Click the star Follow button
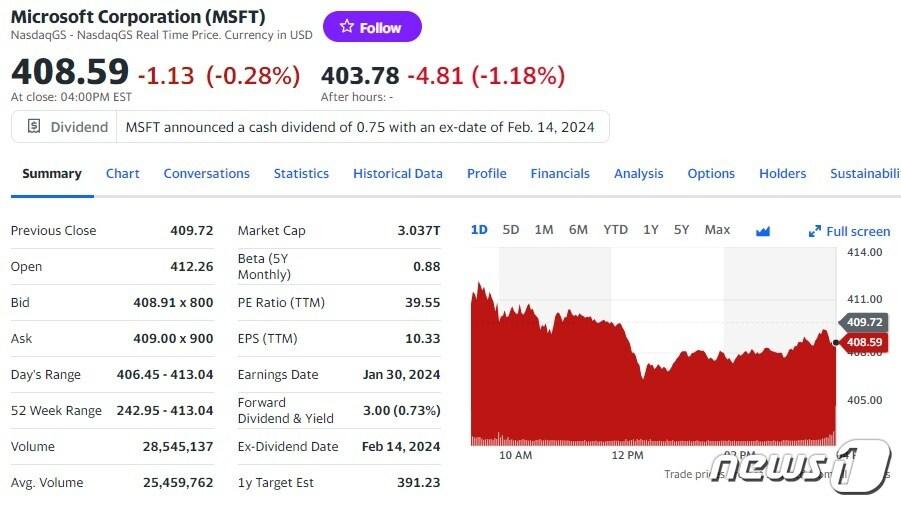 [x=372, y=27]
